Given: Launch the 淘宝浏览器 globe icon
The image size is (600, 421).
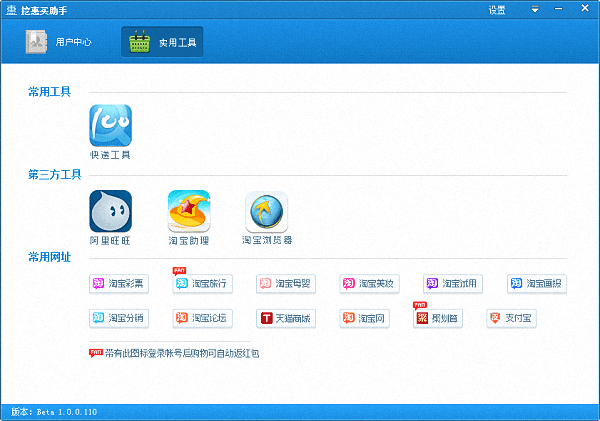Looking at the screenshot, I should 266,211.
